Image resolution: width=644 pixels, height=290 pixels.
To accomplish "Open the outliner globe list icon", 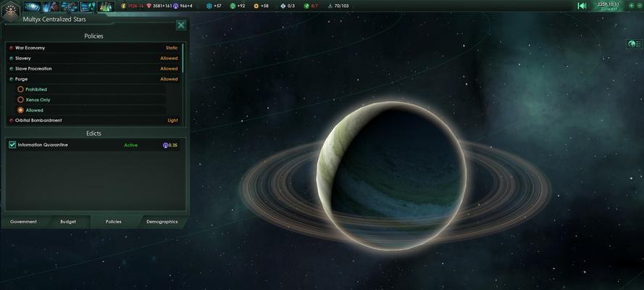I will tap(635, 44).
